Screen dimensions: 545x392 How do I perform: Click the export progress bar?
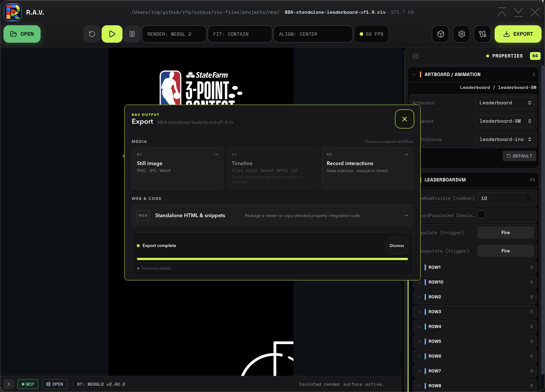coord(272,259)
